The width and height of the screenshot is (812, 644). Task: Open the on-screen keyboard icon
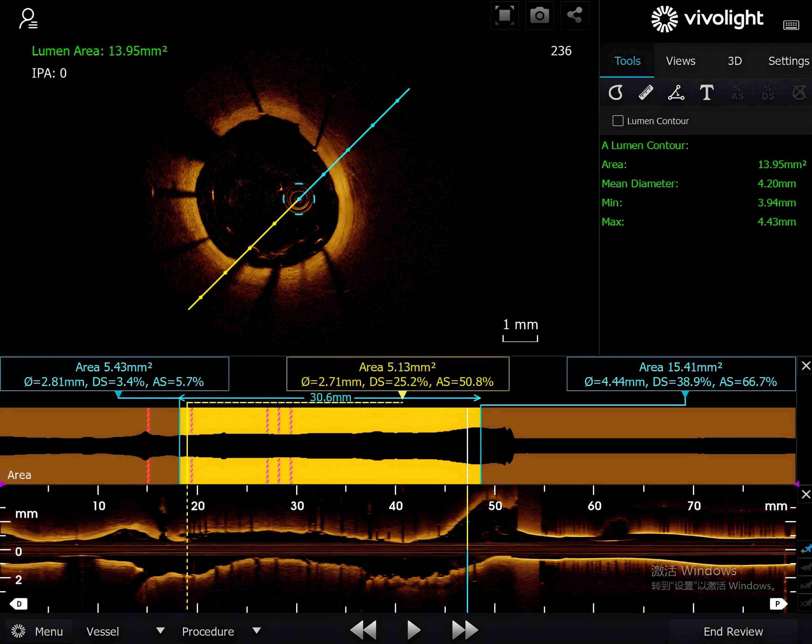click(x=791, y=25)
